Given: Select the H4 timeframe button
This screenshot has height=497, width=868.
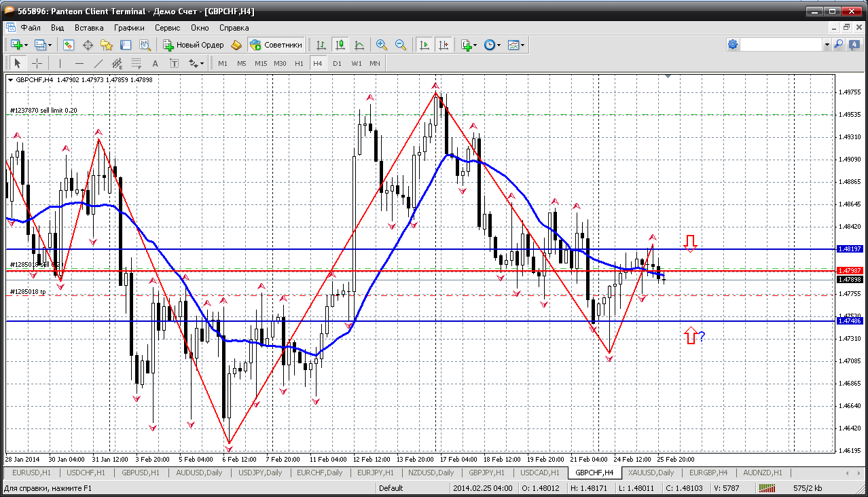Looking at the screenshot, I should click(x=318, y=63).
